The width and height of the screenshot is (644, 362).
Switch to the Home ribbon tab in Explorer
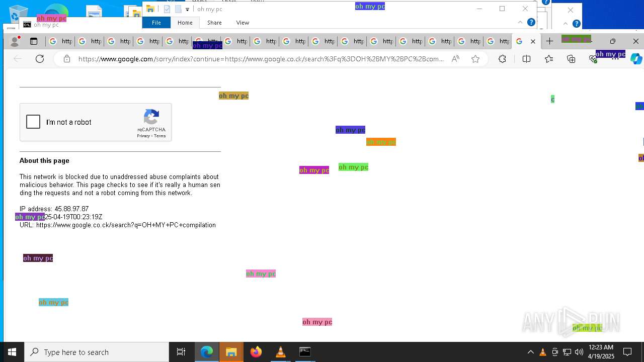pyautogui.click(x=185, y=23)
